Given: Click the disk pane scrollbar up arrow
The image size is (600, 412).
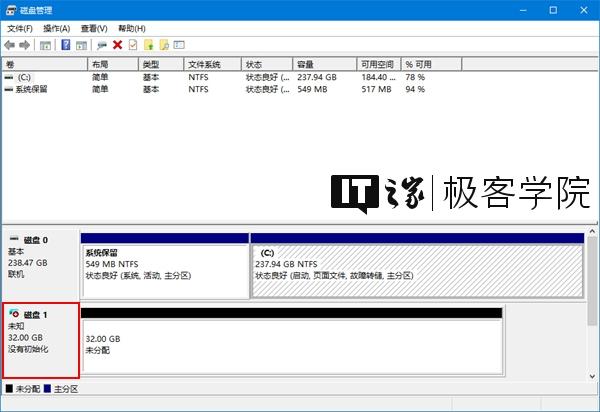Looking at the screenshot, I should (592, 231).
